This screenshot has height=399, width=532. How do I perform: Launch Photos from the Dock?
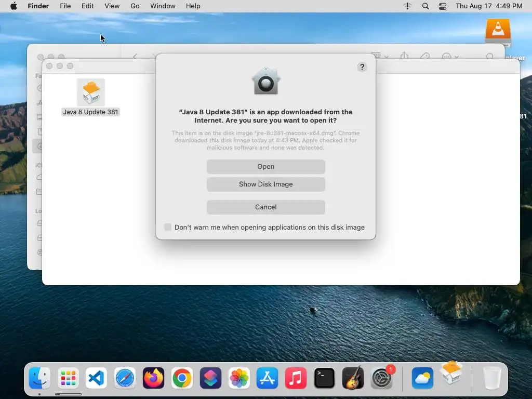tap(239, 378)
